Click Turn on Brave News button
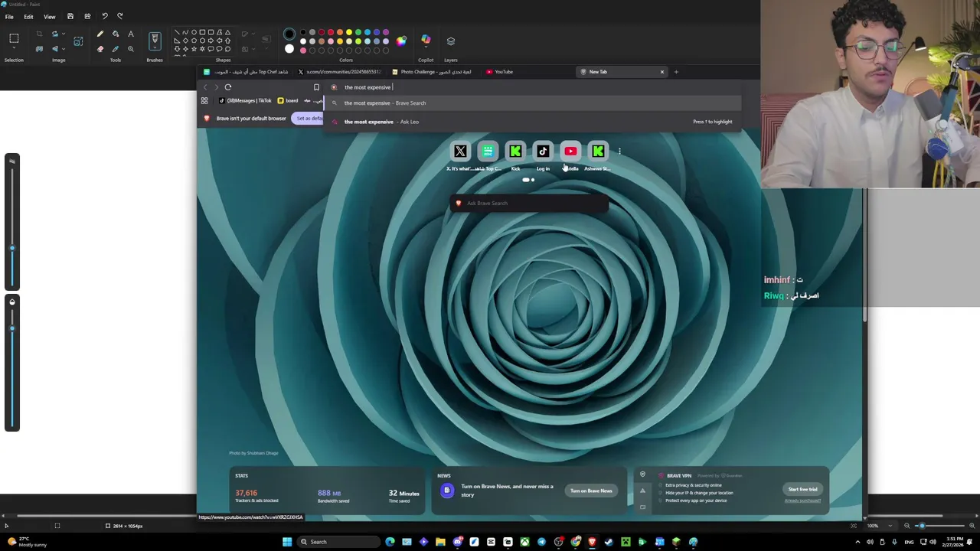The height and width of the screenshot is (551, 980). click(x=591, y=491)
